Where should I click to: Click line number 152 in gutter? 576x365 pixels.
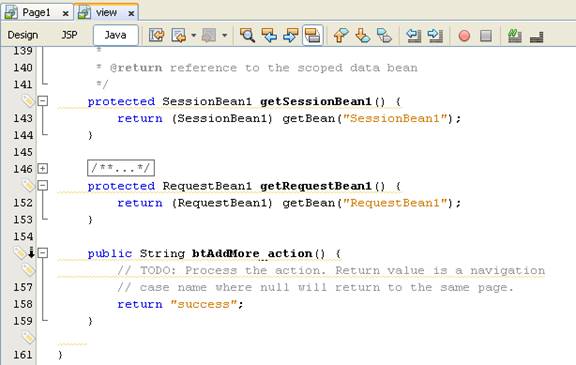pos(23,203)
